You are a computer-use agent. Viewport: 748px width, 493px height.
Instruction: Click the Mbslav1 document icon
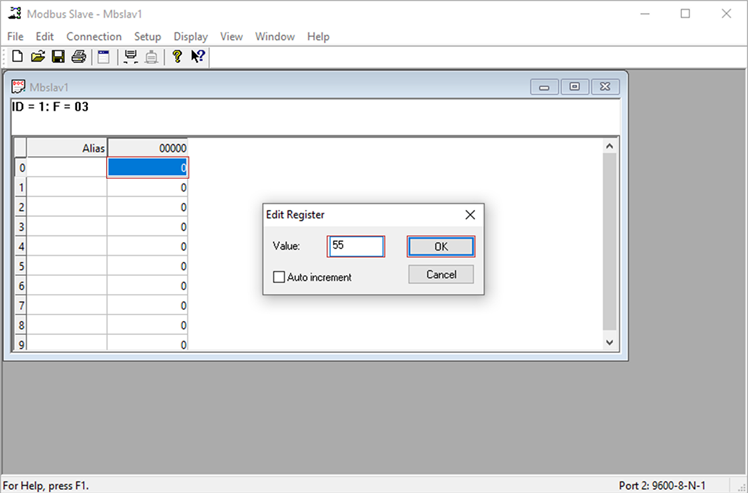[x=18, y=87]
